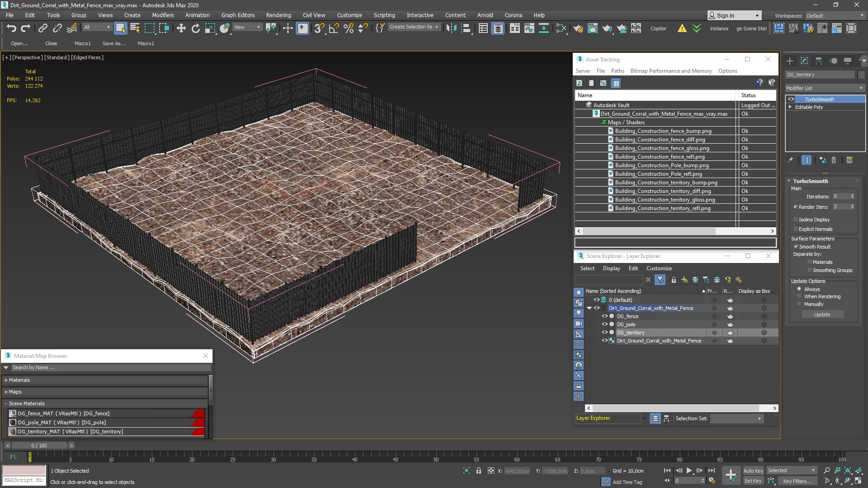Image resolution: width=868 pixels, height=488 pixels.
Task: Activate the Select and Rotate tool
Action: click(x=195, y=28)
